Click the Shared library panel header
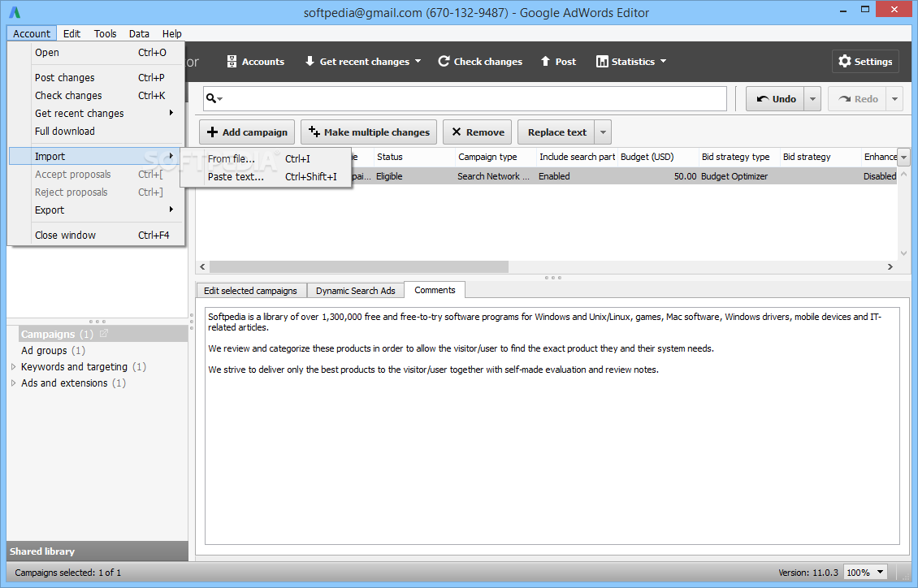 coord(97,551)
